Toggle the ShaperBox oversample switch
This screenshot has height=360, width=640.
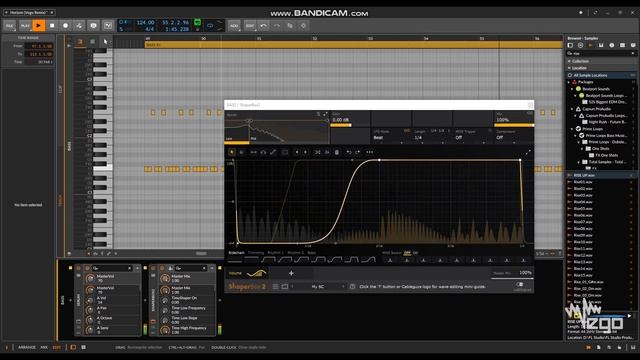[520, 284]
